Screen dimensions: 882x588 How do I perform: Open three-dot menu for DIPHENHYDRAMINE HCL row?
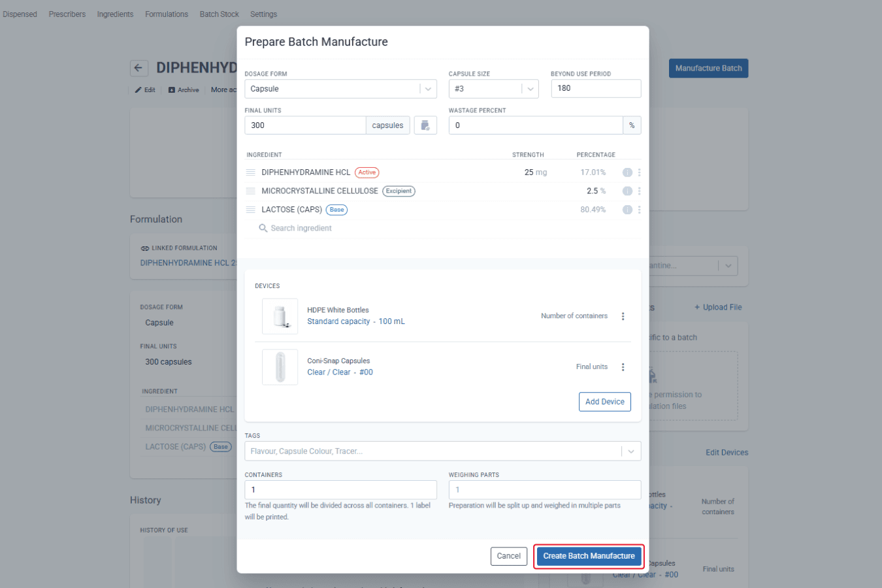point(639,172)
